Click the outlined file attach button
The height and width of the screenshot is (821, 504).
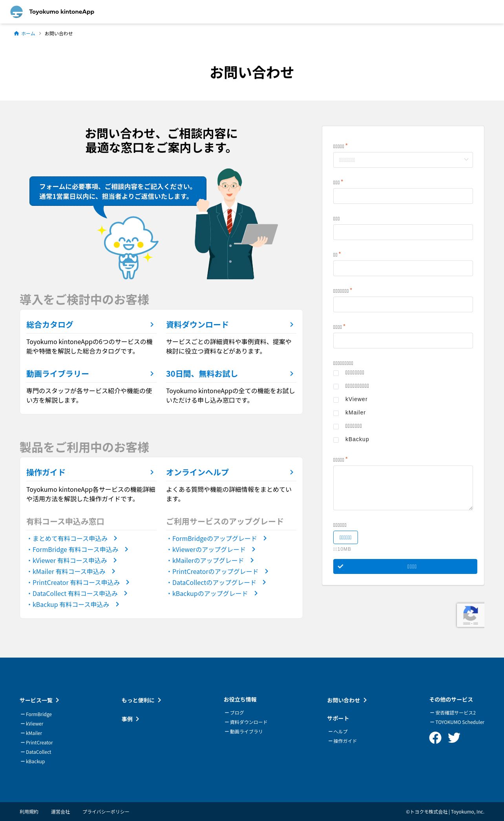[x=345, y=537]
